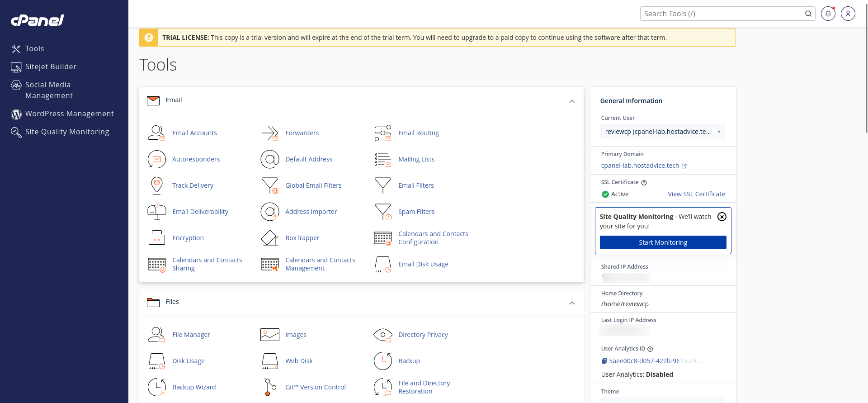Image resolution: width=868 pixels, height=403 pixels.
Task: Click the Email Deliverability mailbox icon
Action: pyautogui.click(x=156, y=212)
